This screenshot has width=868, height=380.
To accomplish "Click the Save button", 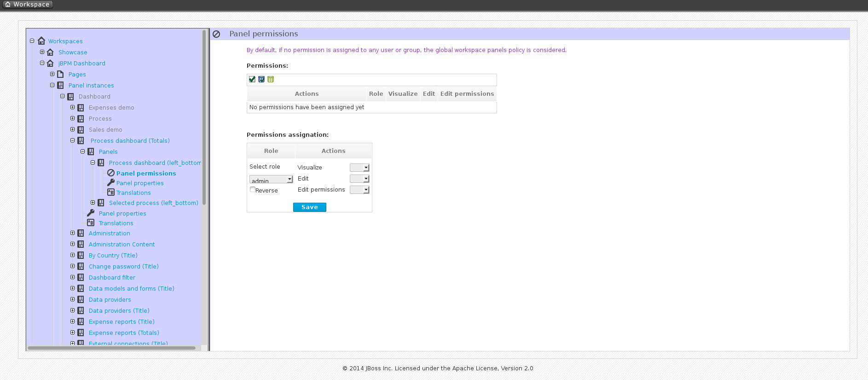I will pos(310,207).
